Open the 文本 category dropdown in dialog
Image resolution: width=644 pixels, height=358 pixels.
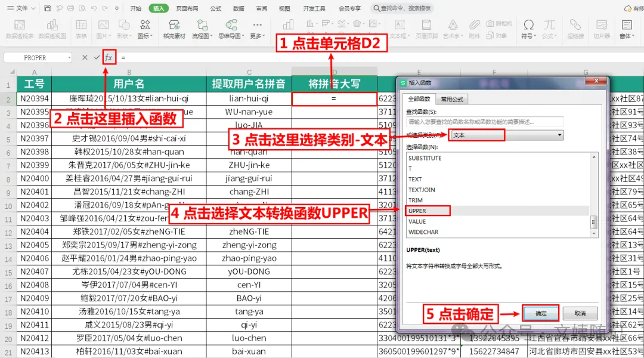pos(507,135)
